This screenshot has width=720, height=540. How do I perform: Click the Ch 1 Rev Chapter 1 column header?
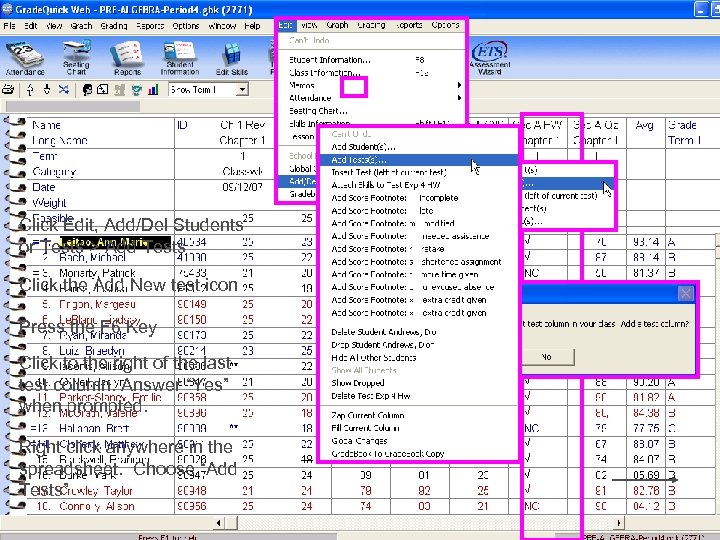[242, 133]
